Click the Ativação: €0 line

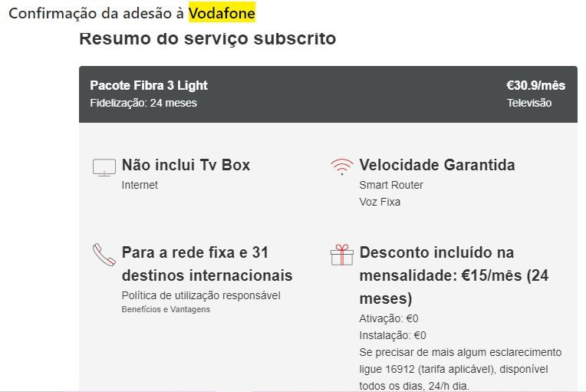pos(389,318)
